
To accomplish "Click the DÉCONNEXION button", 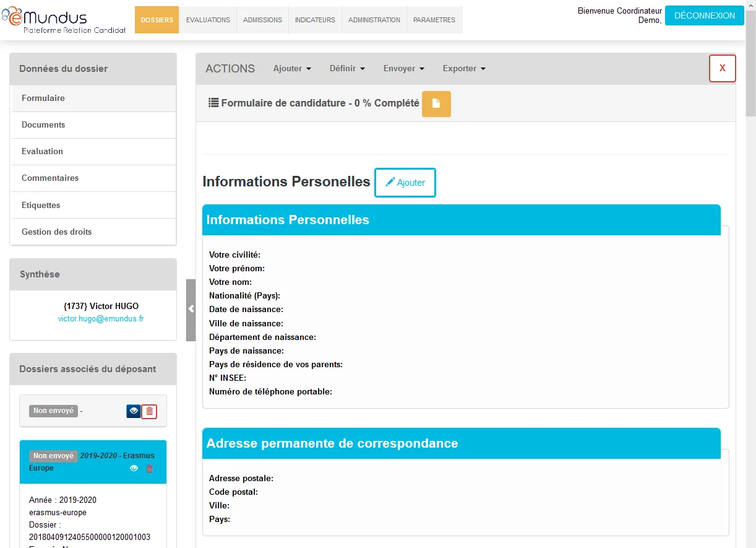I will click(705, 15).
